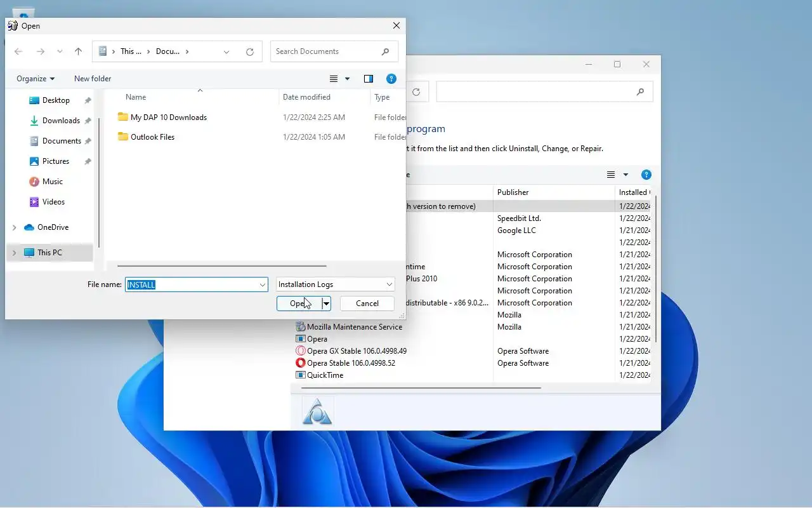The image size is (812, 508).
Task: Open help in the Open dialog
Action: tap(391, 79)
